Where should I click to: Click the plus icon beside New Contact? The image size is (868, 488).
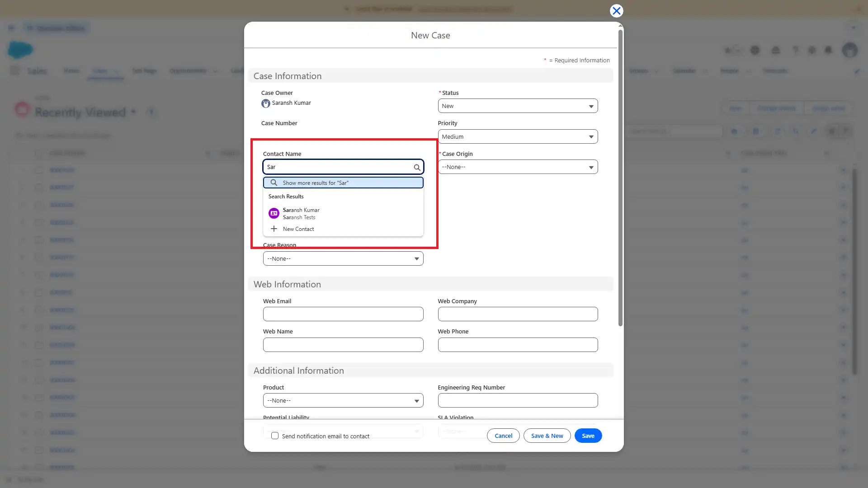274,229
